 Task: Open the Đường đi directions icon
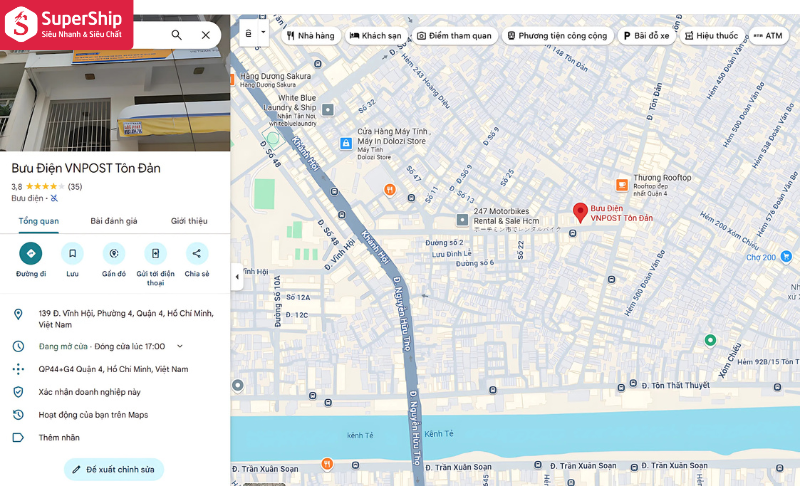[31, 254]
